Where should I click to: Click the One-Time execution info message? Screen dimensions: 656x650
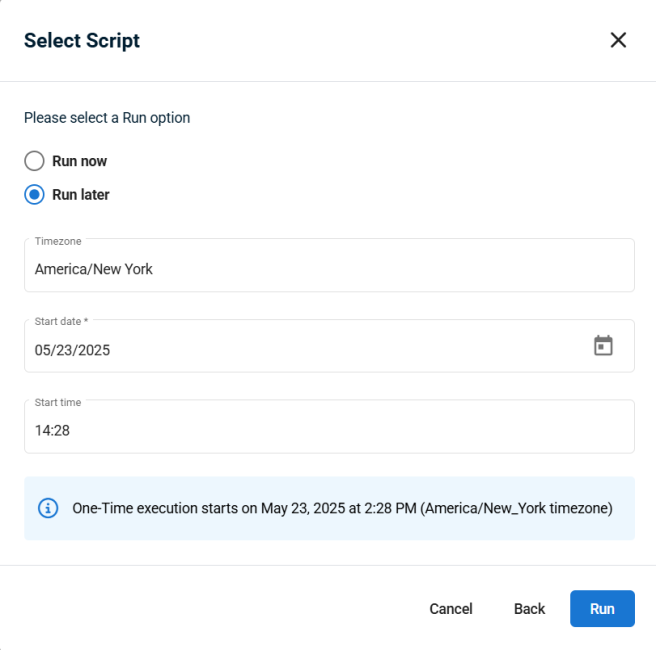pyautogui.click(x=342, y=508)
